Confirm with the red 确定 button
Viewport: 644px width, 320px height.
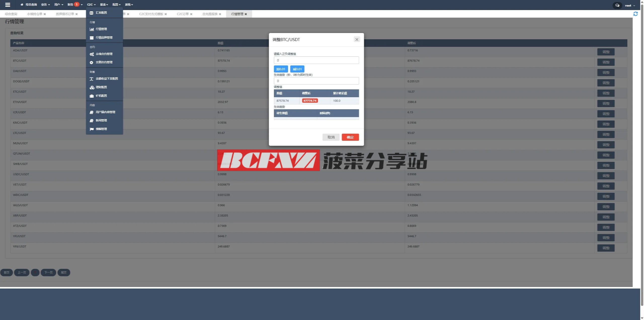(350, 137)
